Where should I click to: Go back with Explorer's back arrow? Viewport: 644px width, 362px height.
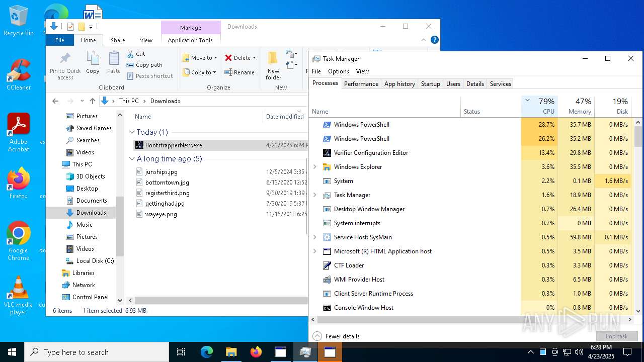coord(55,101)
